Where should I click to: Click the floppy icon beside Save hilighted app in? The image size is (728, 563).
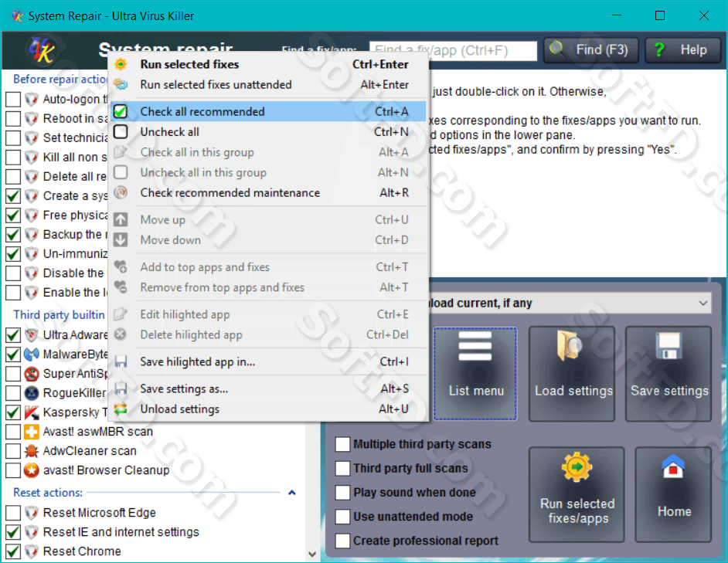(x=121, y=361)
